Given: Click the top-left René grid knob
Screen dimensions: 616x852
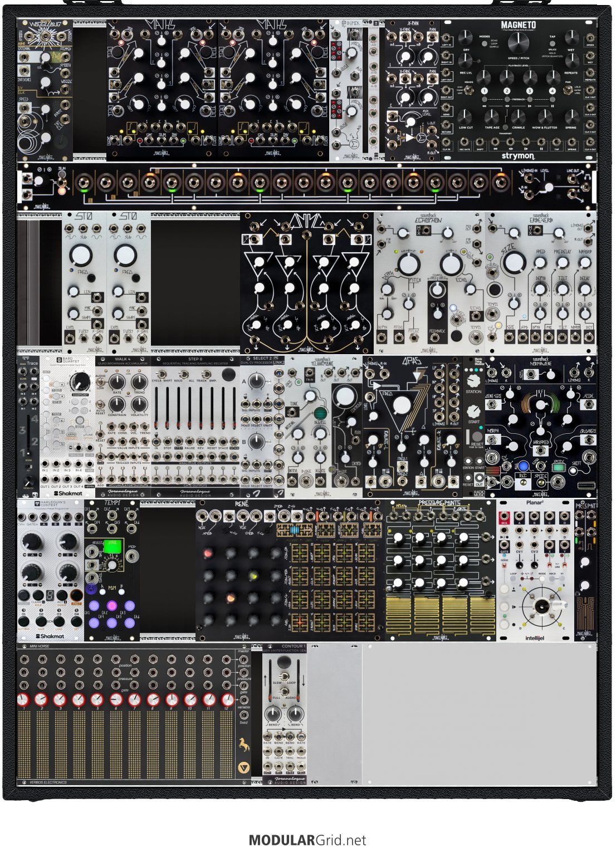Looking at the screenshot, I should 208,554.
